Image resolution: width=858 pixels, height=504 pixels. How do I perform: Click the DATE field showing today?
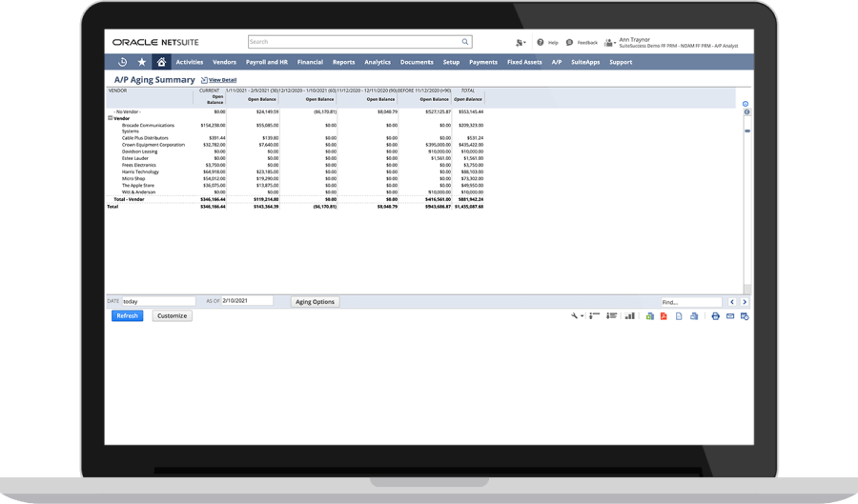point(158,301)
